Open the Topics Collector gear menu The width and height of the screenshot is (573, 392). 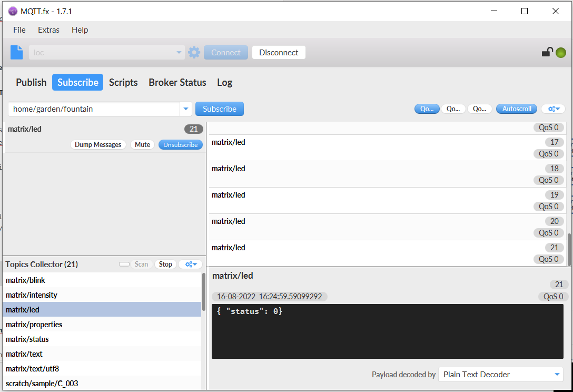pyautogui.click(x=190, y=264)
